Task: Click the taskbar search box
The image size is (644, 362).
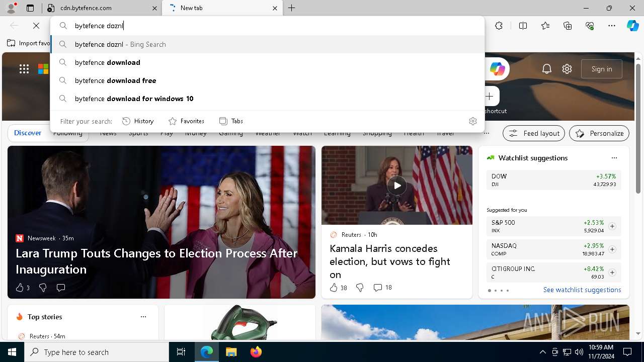Action: click(97, 352)
